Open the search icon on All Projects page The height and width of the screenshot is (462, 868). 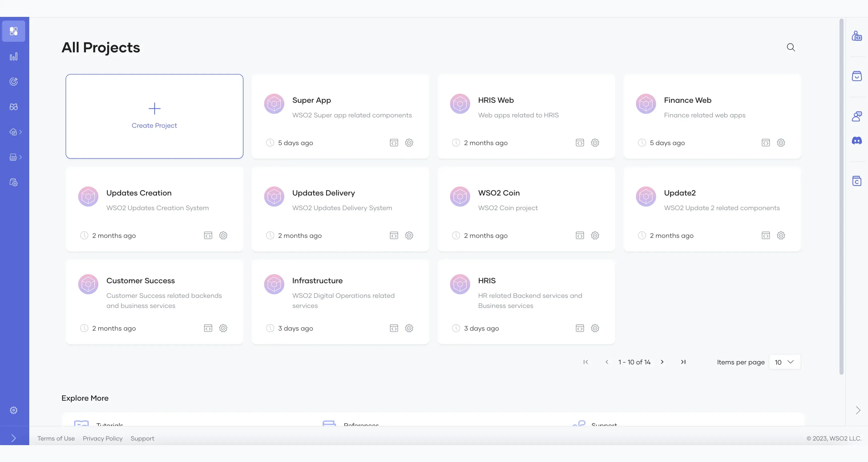791,47
